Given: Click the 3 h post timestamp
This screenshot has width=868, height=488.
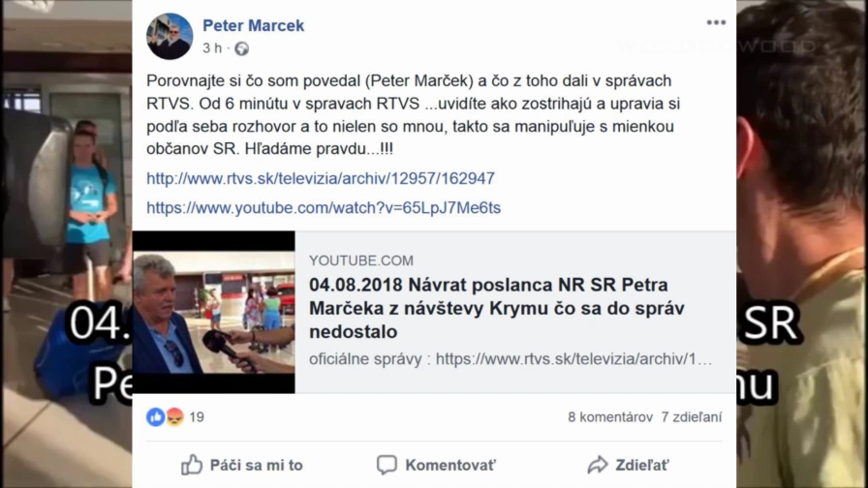Looking at the screenshot, I should (212, 48).
